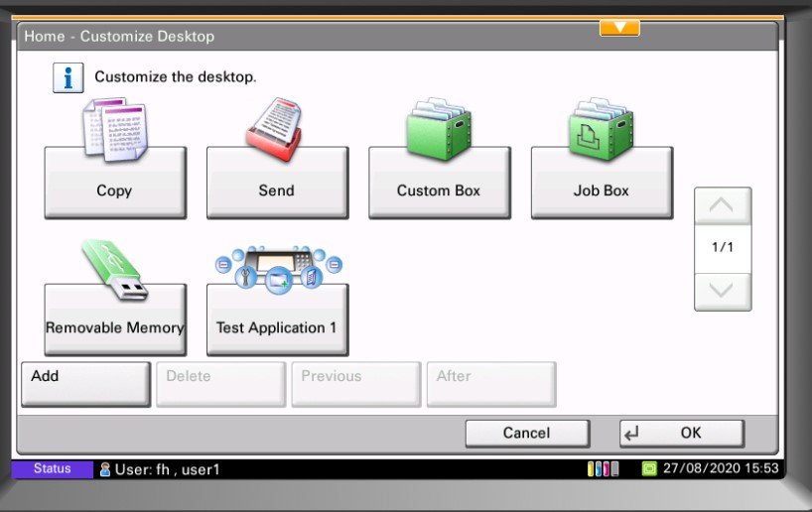
Task: Click the date and time display
Action: click(720, 469)
